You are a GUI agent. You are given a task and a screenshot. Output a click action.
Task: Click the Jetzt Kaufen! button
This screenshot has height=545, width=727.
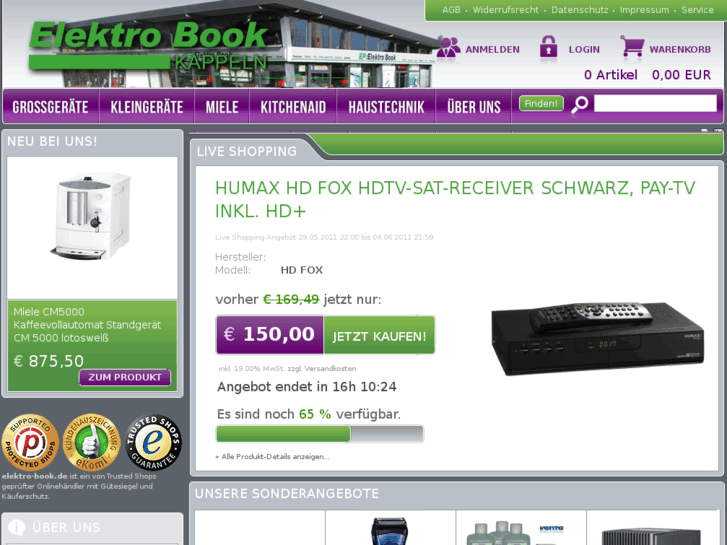pos(379,335)
